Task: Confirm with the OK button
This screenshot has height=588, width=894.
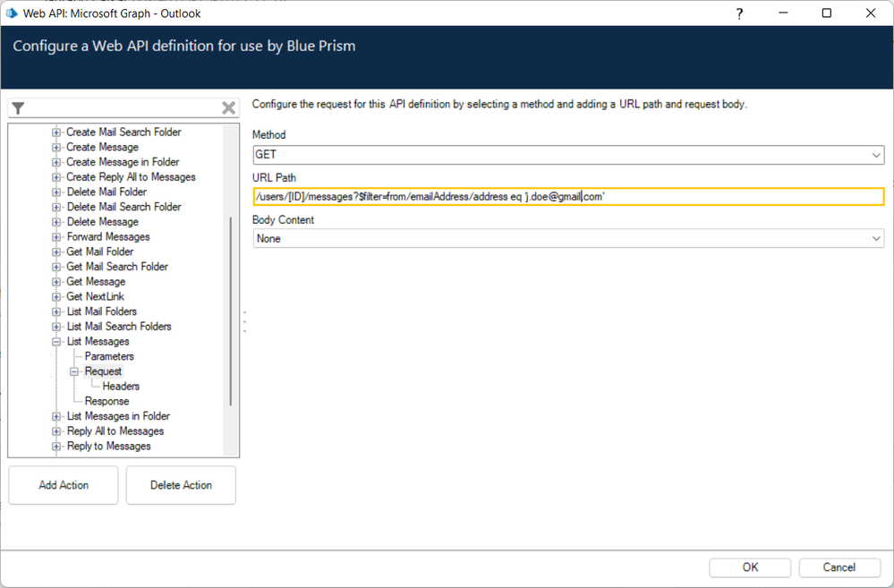Action: tap(750, 567)
